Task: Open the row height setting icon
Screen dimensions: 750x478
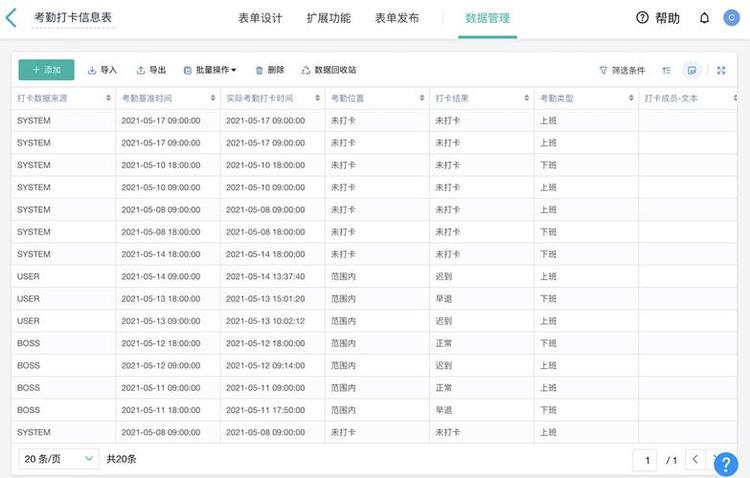Action: tap(666, 70)
